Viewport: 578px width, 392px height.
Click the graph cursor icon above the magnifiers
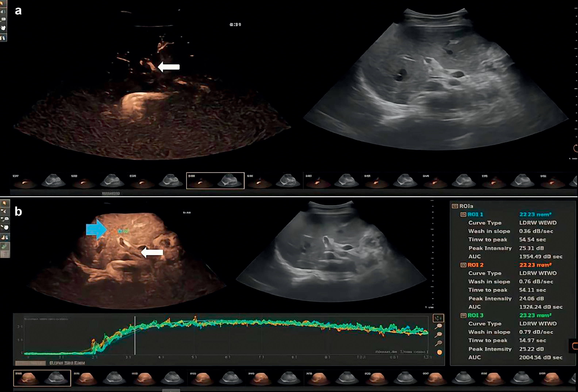click(438, 318)
